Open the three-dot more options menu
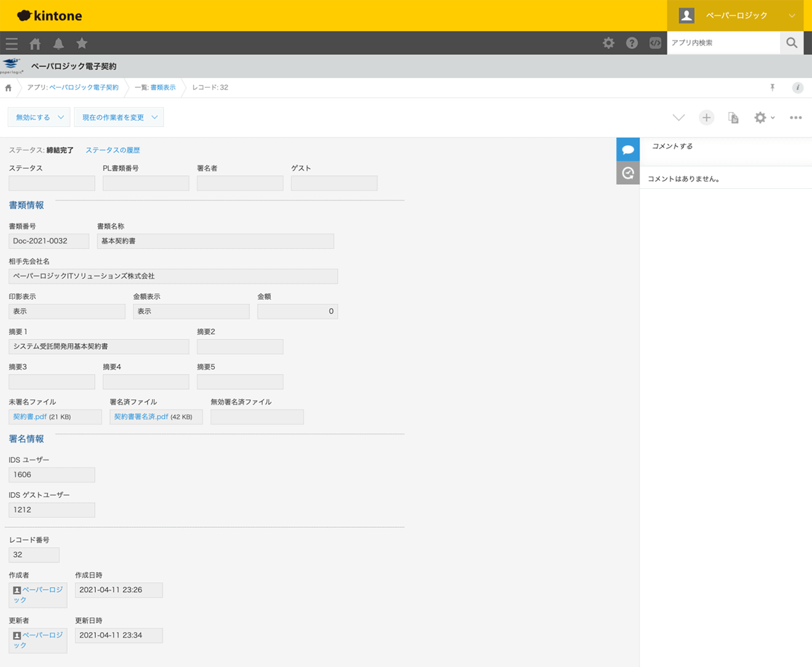 795,117
